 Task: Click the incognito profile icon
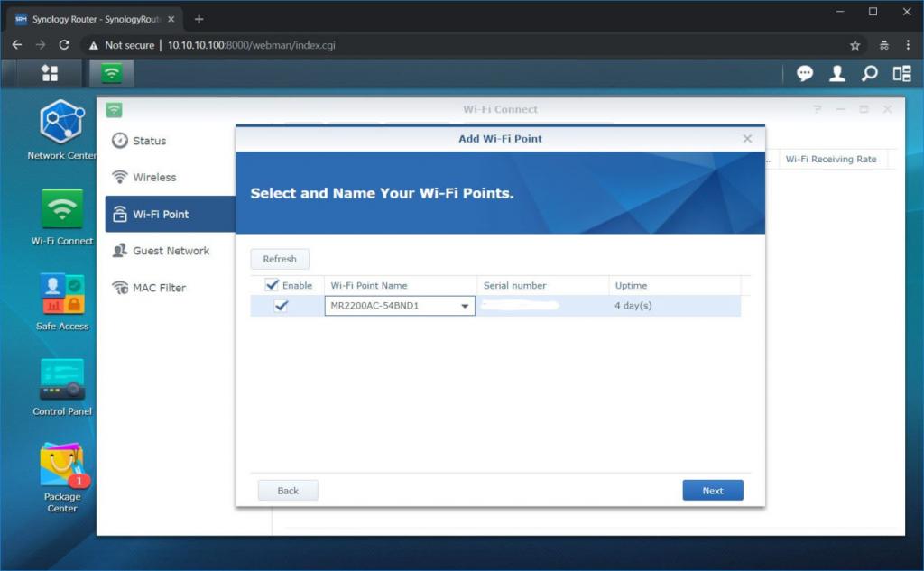point(884,45)
